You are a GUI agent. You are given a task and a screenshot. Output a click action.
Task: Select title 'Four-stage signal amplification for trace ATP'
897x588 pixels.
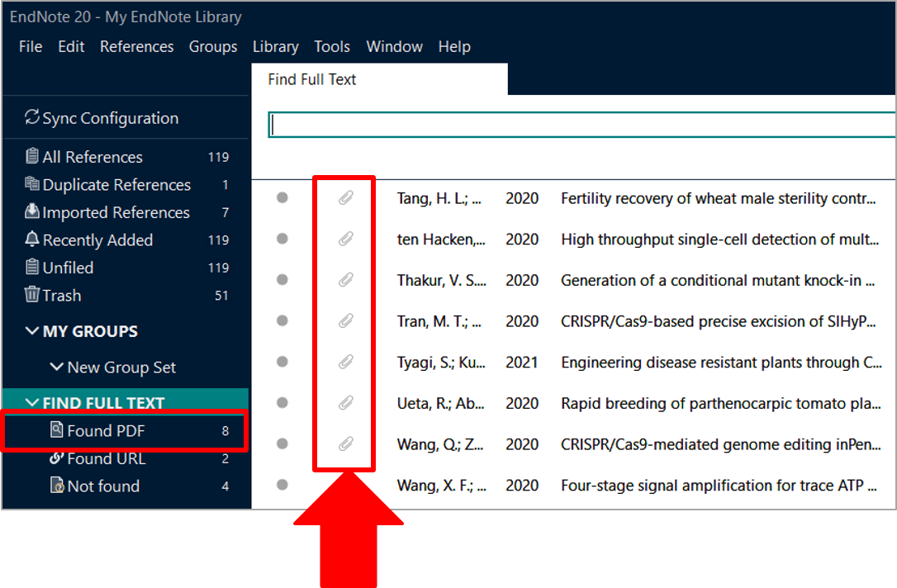pos(719,486)
